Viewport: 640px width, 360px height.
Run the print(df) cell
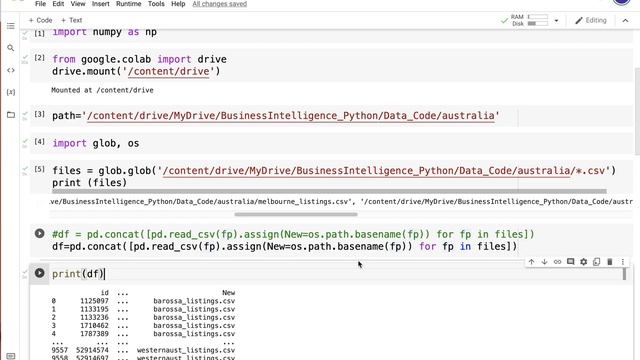(40, 273)
